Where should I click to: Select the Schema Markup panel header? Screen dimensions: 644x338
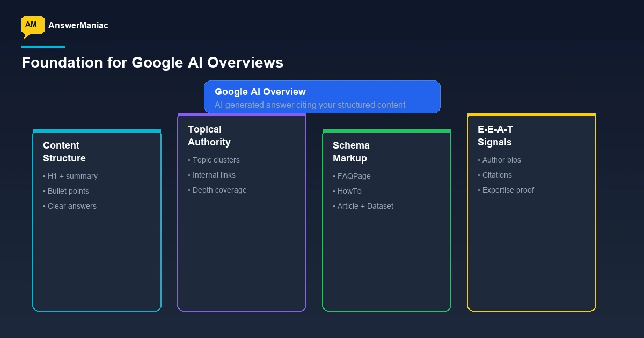350,152
